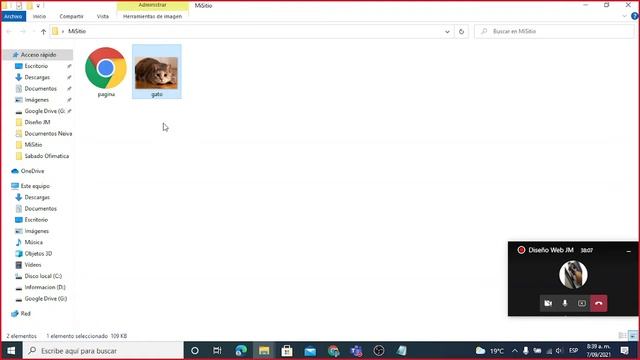Show hidden system tray icons

pos(515,351)
